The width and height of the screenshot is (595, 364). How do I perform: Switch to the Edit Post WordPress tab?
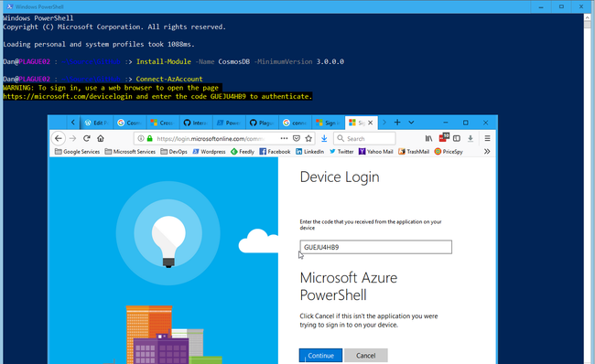click(97, 123)
